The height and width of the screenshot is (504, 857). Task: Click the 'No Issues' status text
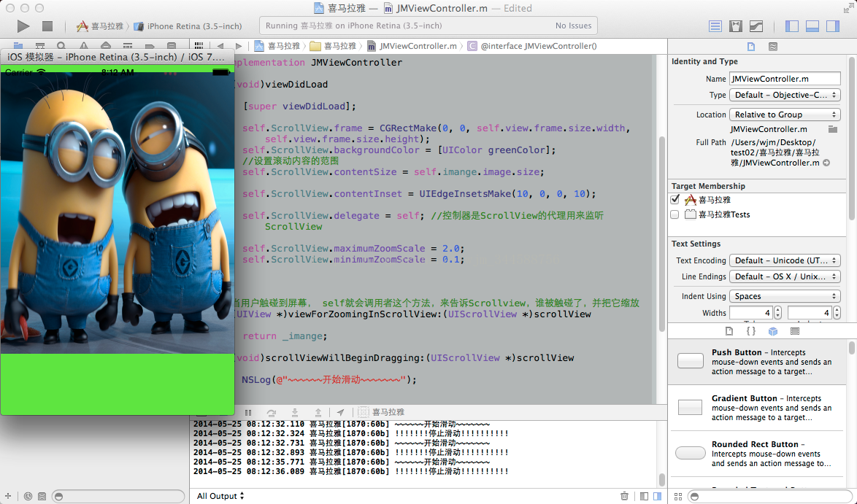(573, 26)
